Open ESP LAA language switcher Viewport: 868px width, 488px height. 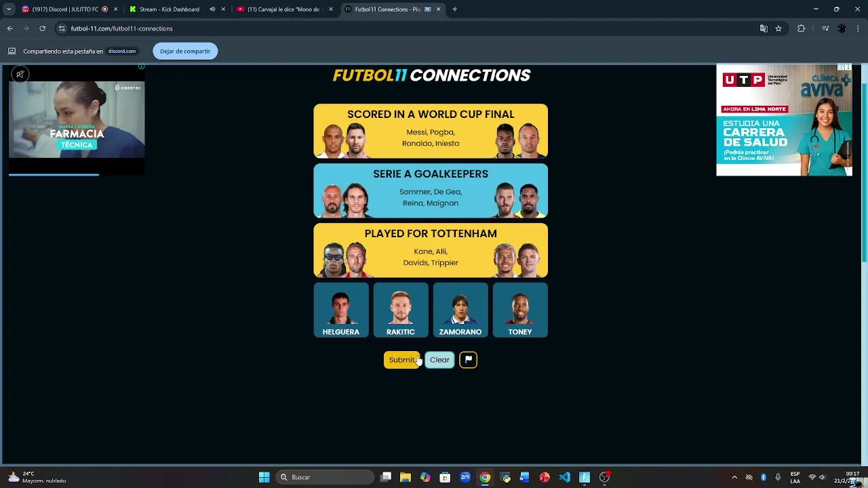(795, 477)
